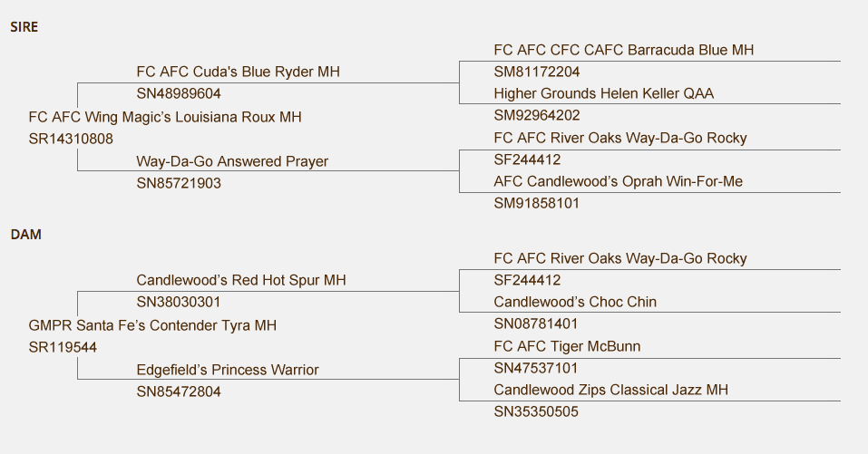Viewport: 868px width, 454px height.
Task: Select FC AFC Cuda's Blue Ryder MH
Action: point(238,72)
